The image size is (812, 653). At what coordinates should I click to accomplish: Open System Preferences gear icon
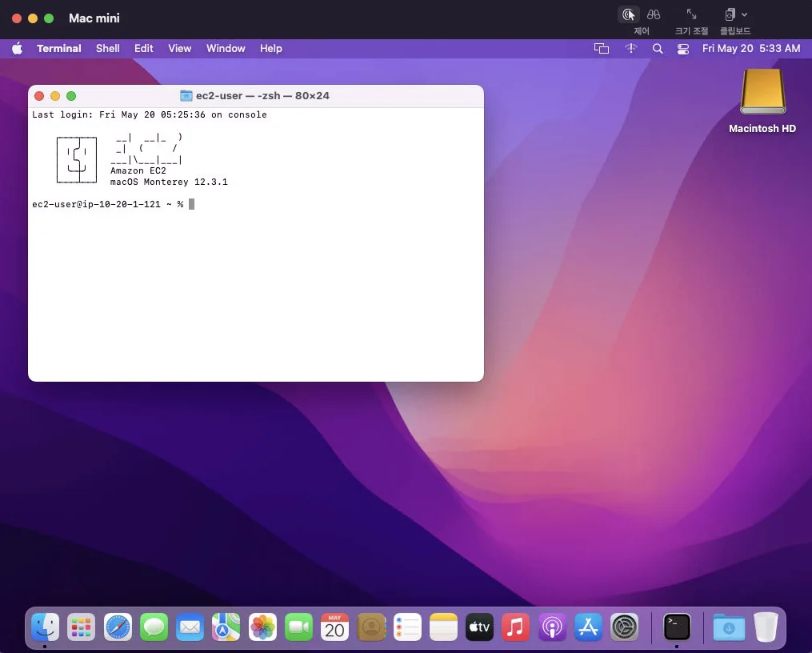coord(624,627)
